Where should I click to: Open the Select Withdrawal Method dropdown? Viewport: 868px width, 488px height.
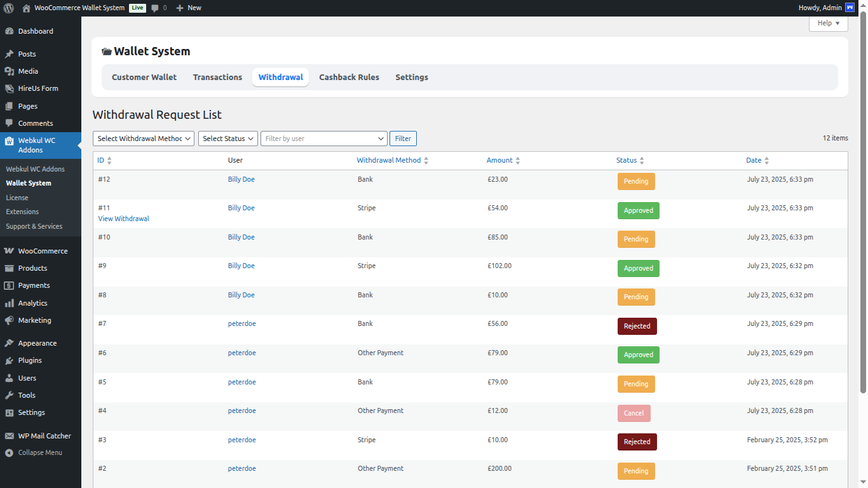[143, 139]
